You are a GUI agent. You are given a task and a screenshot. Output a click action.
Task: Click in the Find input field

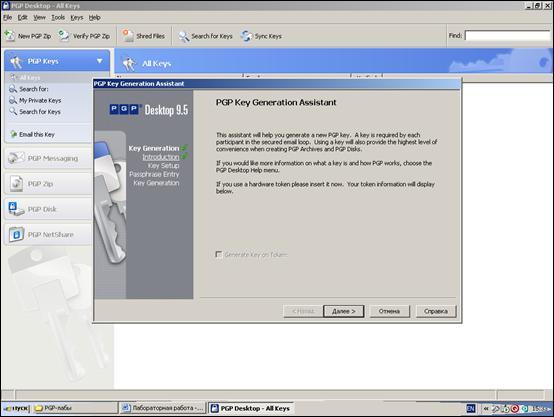point(507,36)
